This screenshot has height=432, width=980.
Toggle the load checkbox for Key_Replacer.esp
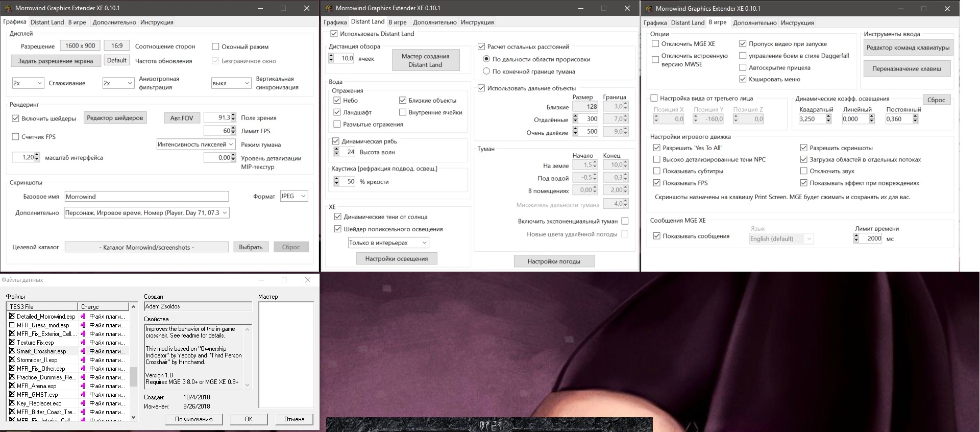(x=12, y=403)
